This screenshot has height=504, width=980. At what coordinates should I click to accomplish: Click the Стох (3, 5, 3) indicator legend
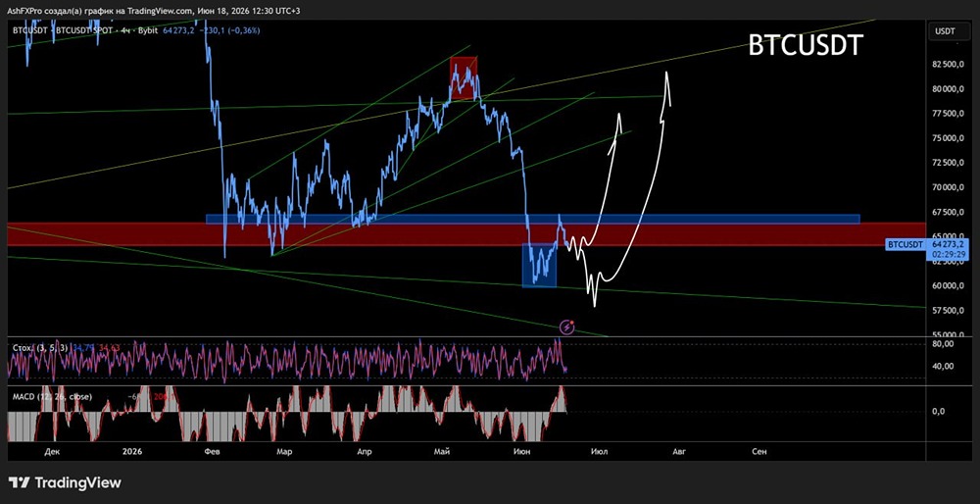tap(39, 347)
